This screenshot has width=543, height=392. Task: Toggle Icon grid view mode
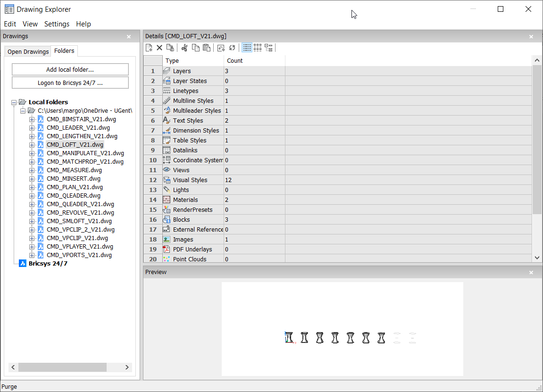[258, 48]
